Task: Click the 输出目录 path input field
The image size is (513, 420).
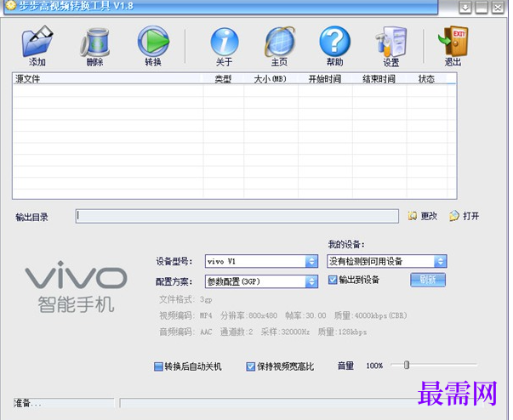Action: [237, 216]
